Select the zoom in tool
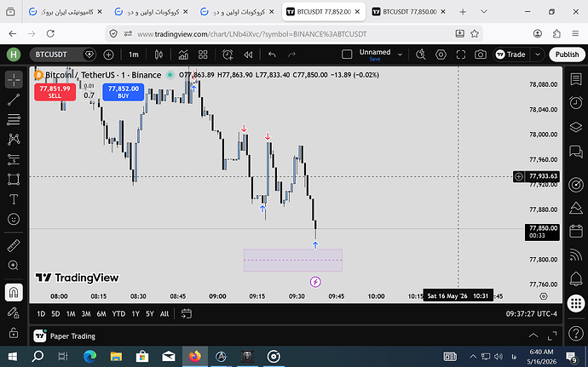 [x=14, y=266]
